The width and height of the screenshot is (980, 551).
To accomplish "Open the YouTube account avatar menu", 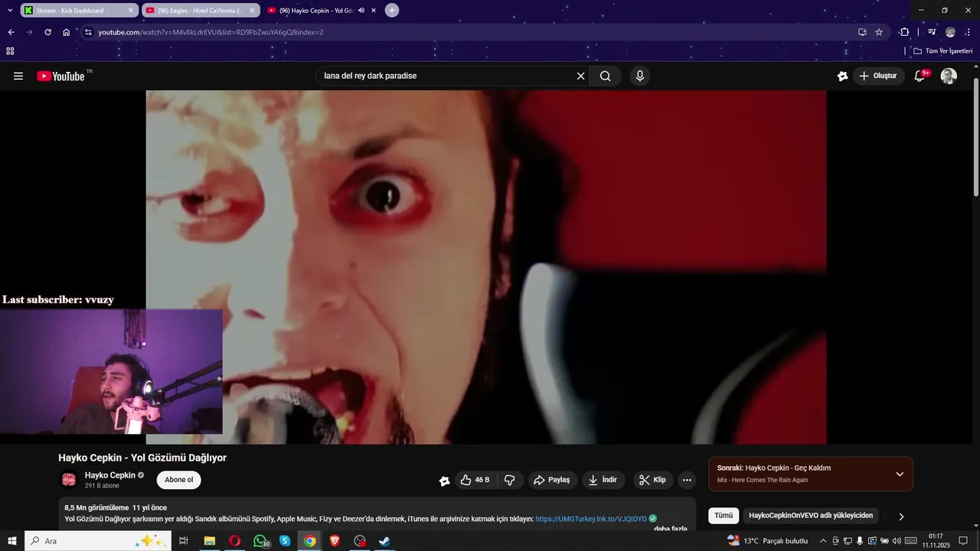I will [x=949, y=76].
